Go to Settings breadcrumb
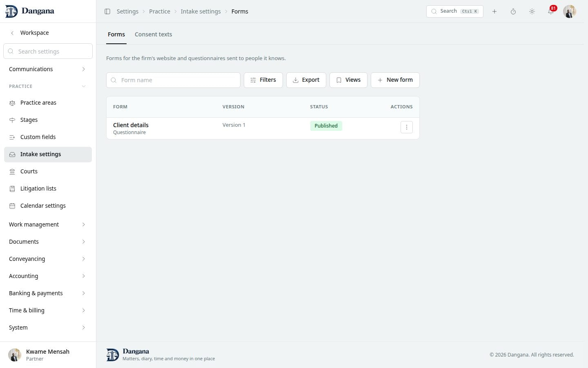Image resolution: width=588 pixels, height=368 pixels. coord(127,11)
